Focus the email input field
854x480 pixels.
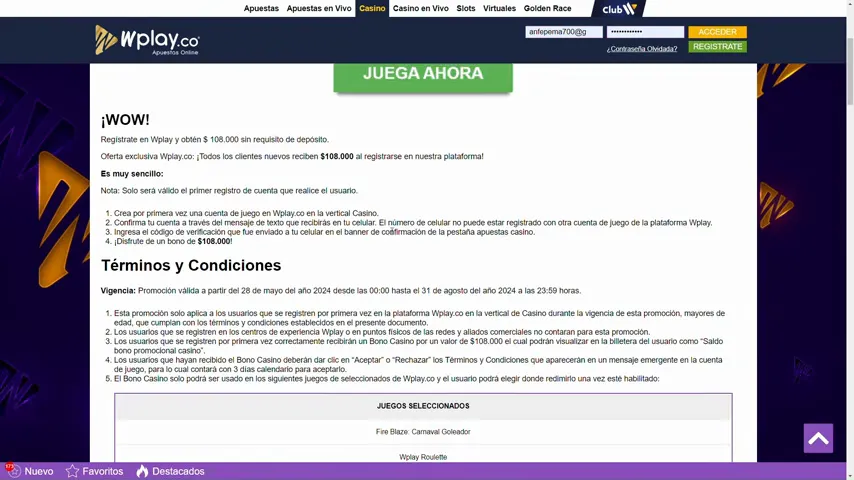564,32
